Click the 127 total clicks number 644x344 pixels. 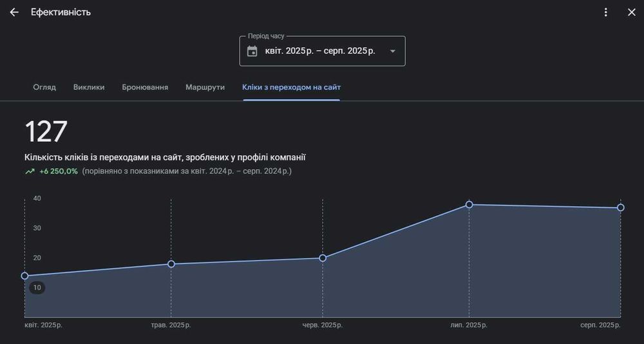tap(46, 132)
